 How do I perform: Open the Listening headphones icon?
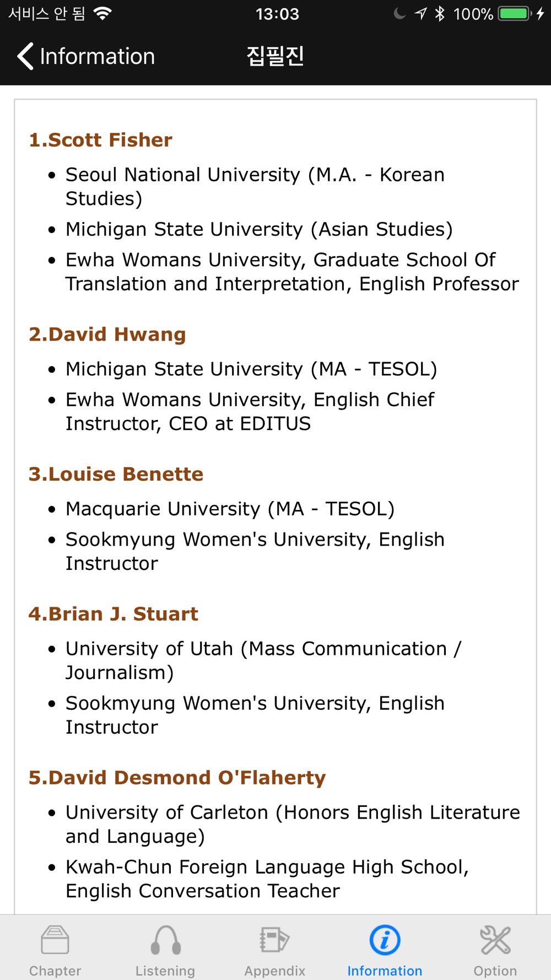pos(165,940)
